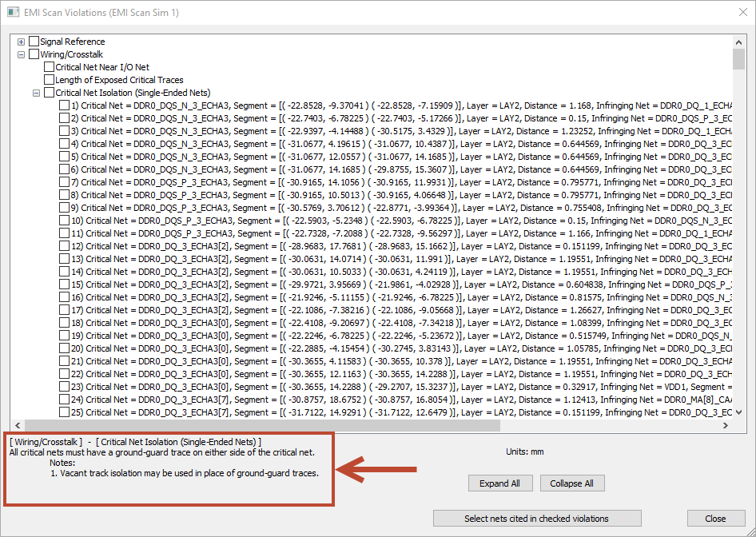Enable Critical Net Near I/O Net checkbox
Screen dimensions: 756x537
click(50, 67)
